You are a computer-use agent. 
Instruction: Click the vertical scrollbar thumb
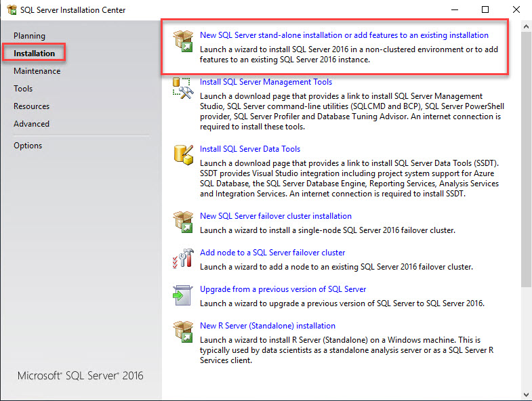[x=526, y=159]
